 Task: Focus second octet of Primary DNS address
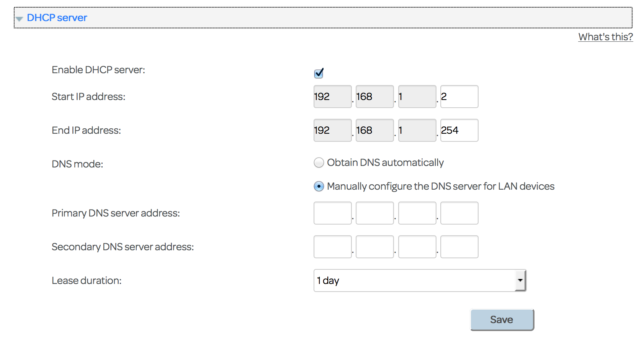click(x=374, y=213)
